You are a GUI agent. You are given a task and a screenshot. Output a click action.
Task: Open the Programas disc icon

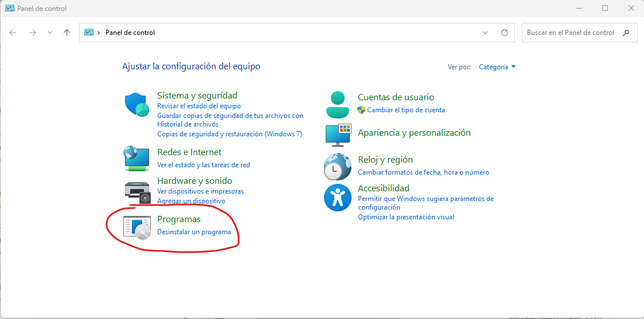point(137,227)
